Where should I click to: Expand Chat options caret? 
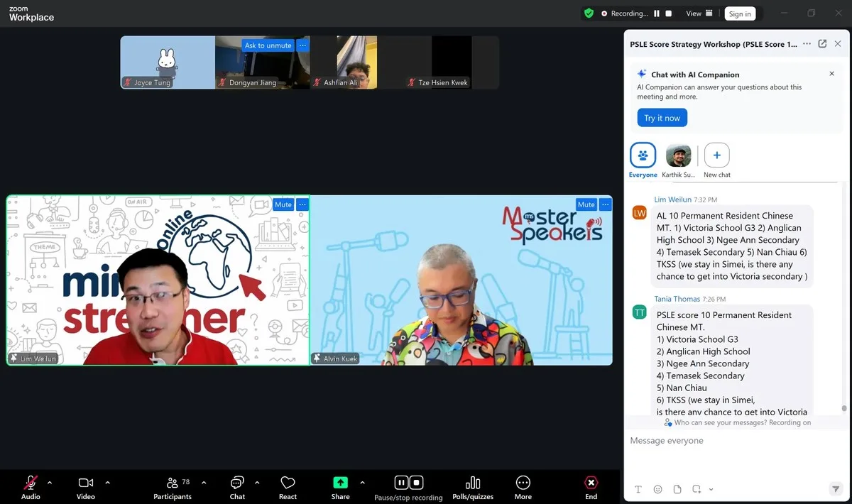pos(257,483)
